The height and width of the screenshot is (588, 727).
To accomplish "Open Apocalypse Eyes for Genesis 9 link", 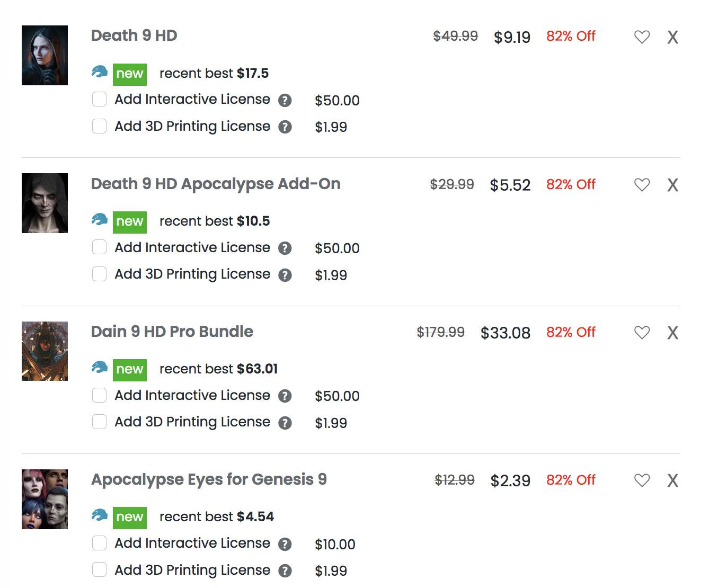I will coord(209,479).
